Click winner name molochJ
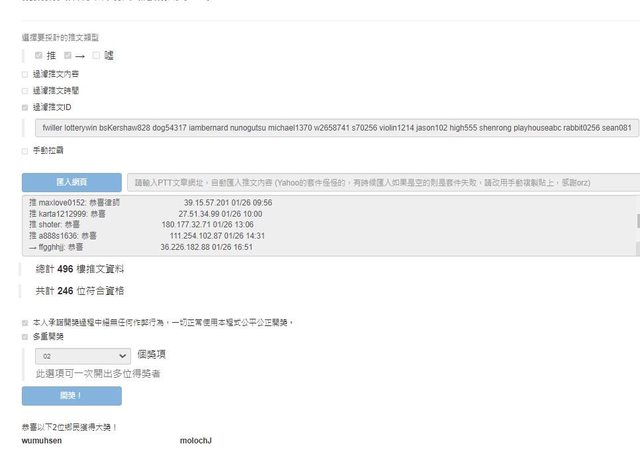This screenshot has height=452, width=640. 195,440
